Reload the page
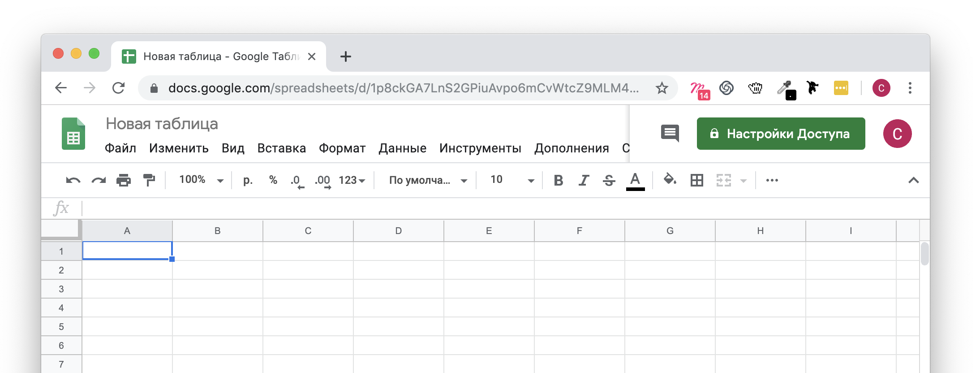This screenshot has height=373, width=980. click(118, 88)
